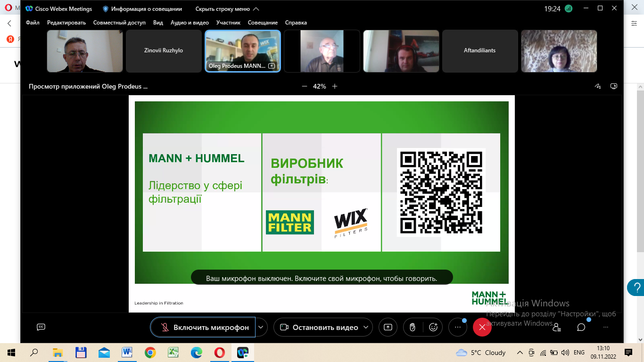This screenshot has height=362, width=644.
Task: Select Zinovii Ruzhylo participant tile
Action: [x=164, y=51]
